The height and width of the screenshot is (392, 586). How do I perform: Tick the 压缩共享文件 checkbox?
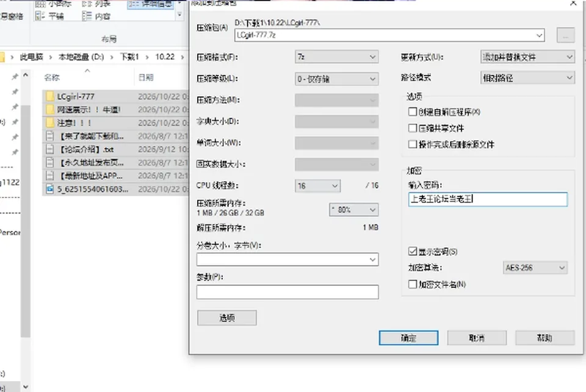pyautogui.click(x=413, y=128)
